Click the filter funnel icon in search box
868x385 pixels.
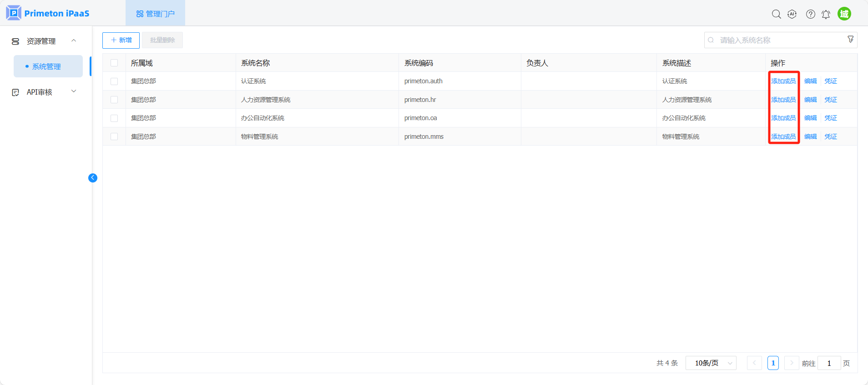tap(850, 40)
